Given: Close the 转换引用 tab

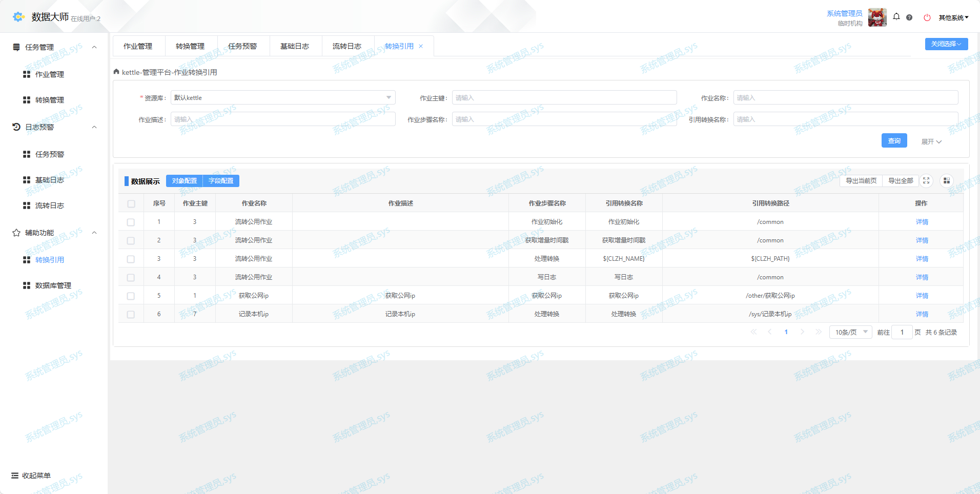Looking at the screenshot, I should pyautogui.click(x=421, y=46).
